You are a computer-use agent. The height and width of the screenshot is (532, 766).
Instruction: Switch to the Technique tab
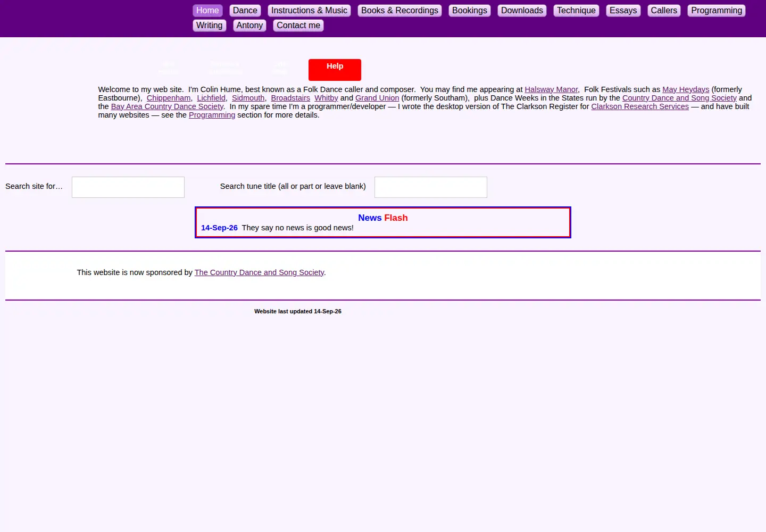[576, 11]
